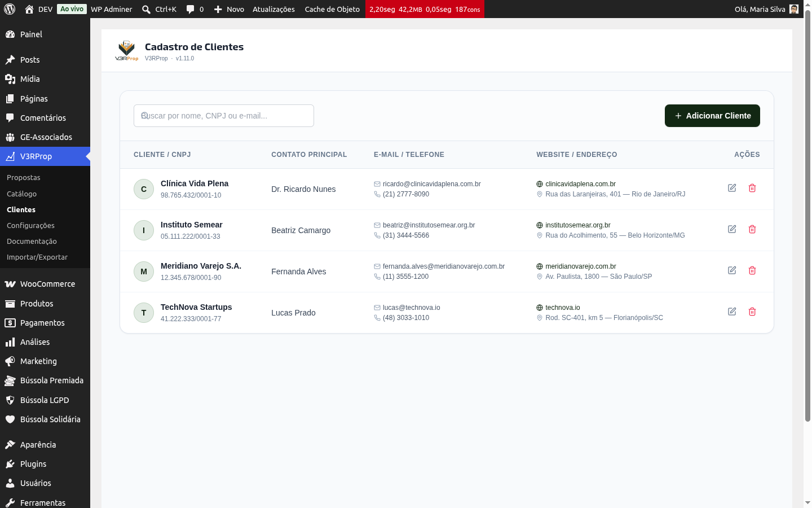Edit the TechNova Startups client

[732, 312]
